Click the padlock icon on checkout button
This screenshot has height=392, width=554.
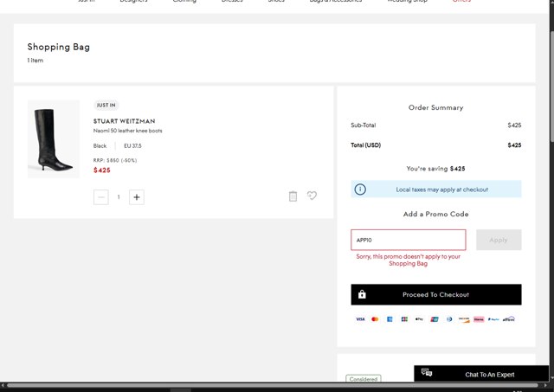click(x=362, y=294)
